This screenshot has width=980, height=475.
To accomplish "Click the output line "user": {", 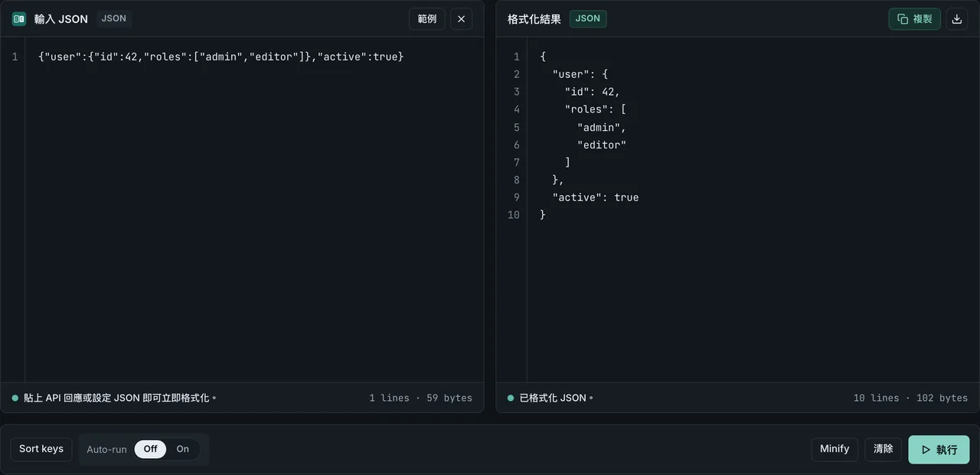I will (580, 74).
